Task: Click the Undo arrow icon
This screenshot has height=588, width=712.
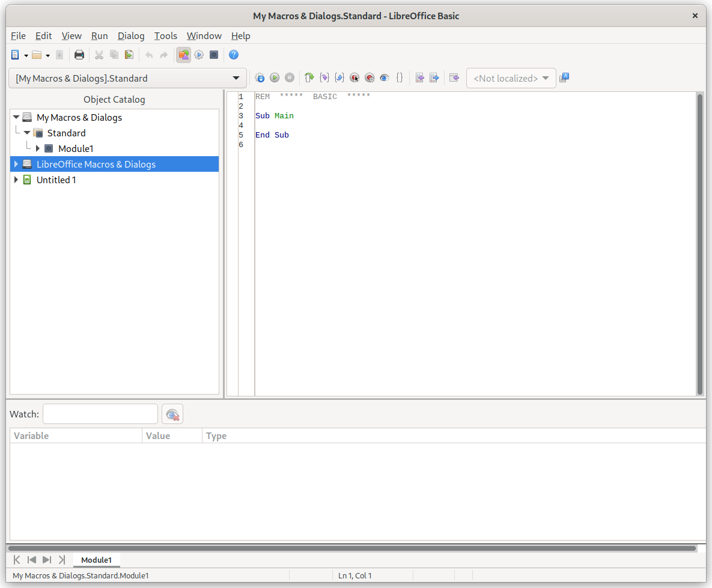Action: [149, 55]
